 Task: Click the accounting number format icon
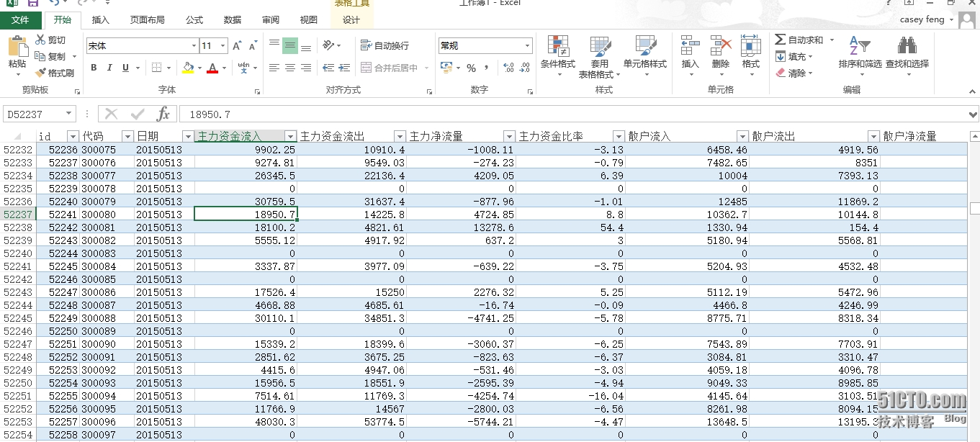click(x=446, y=68)
